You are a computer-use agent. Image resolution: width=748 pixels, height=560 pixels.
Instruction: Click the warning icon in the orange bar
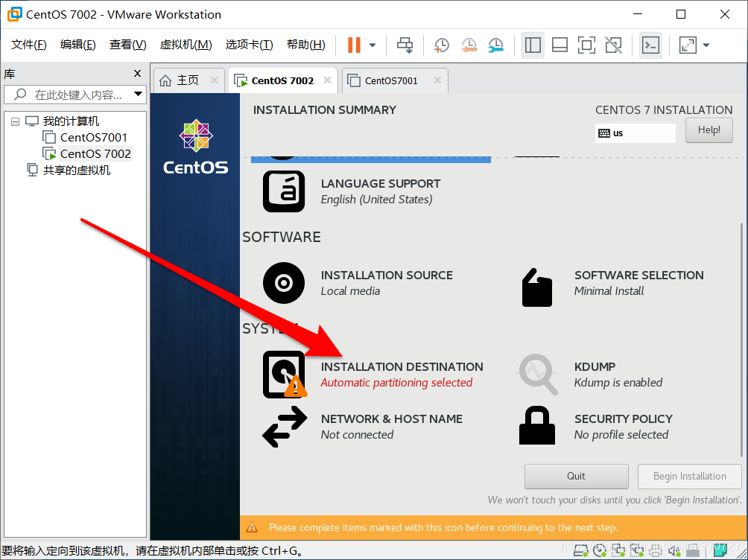[x=251, y=527]
